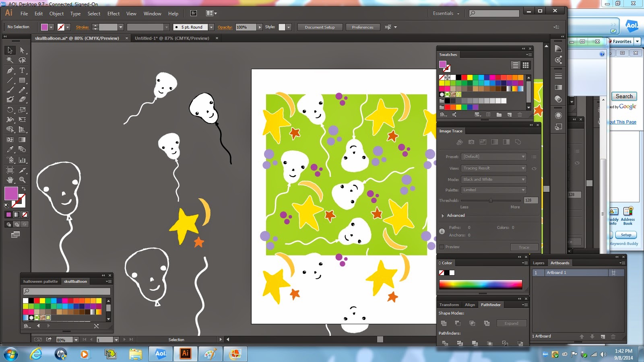
Task: Swap fill and stroke colors
Action: click(24, 189)
